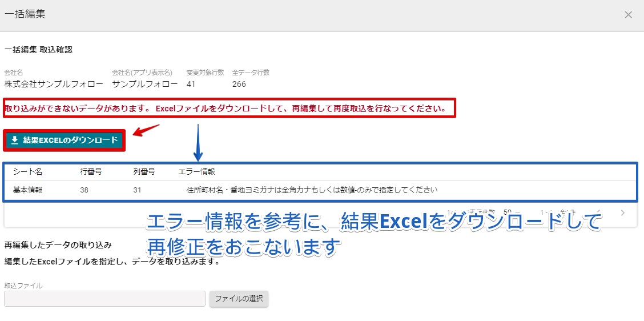644x321 pixels.
Task: Click the 取込ファイル input field
Action: 104,299
